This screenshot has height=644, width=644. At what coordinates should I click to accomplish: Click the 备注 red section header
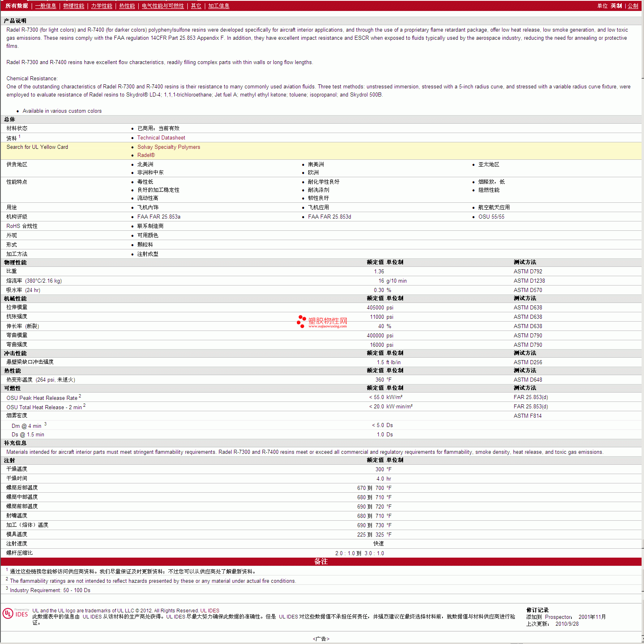(x=321, y=562)
